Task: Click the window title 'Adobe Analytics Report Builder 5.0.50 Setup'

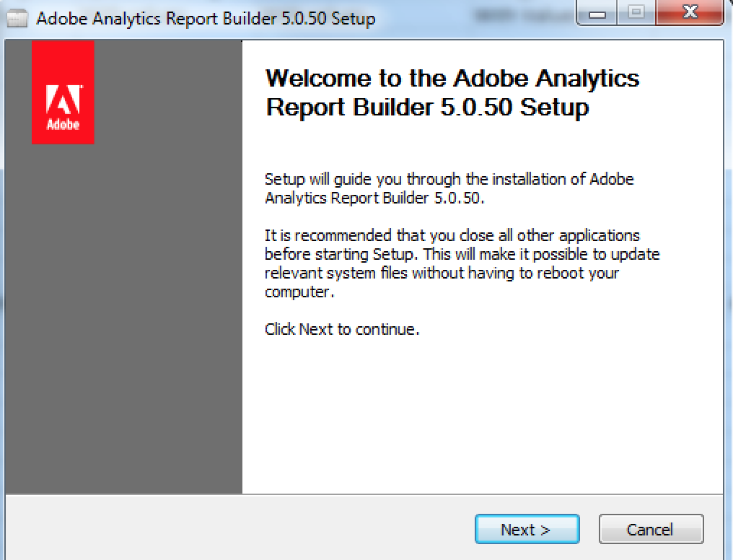Action: [x=206, y=19]
